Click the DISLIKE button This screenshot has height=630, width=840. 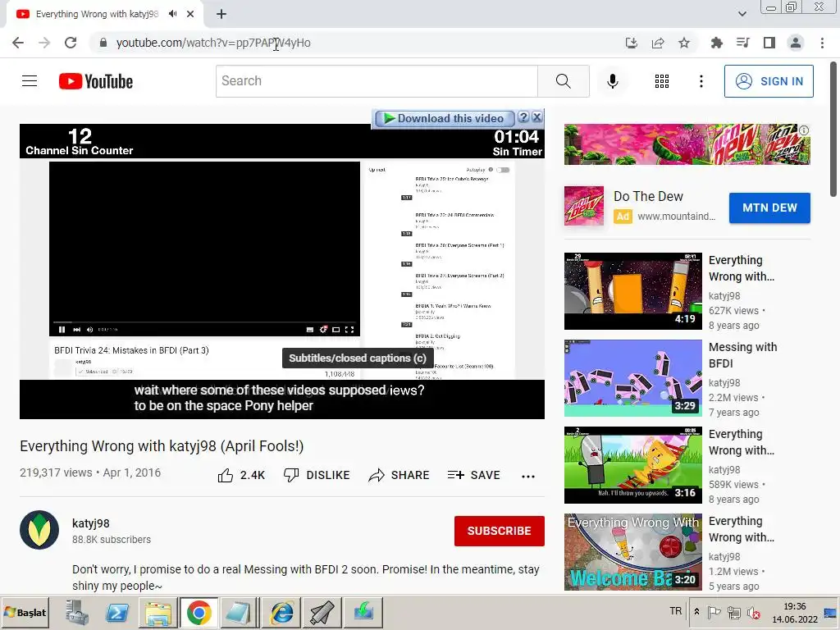(x=317, y=475)
